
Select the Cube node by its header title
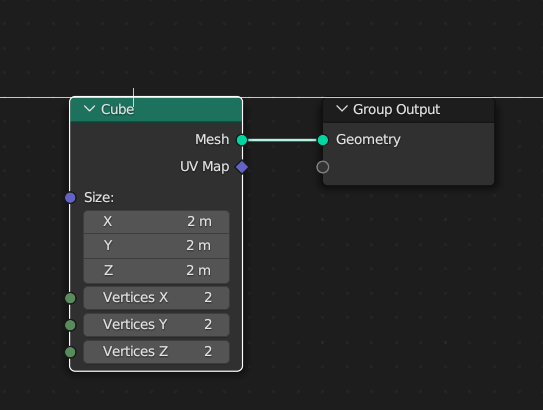click(x=117, y=109)
